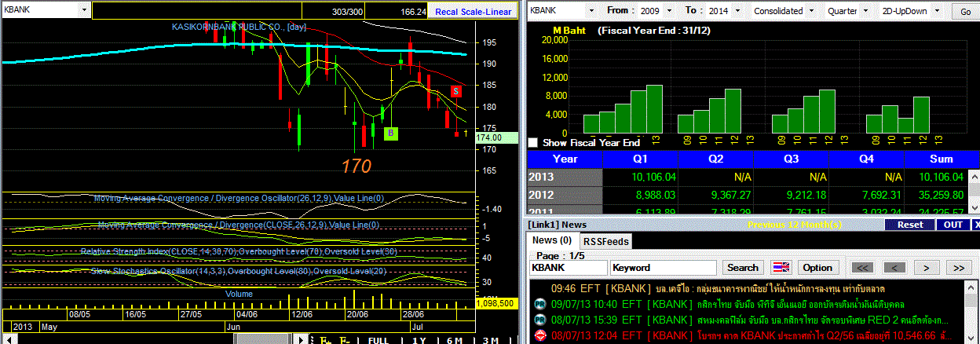The height and width of the screenshot is (344, 980).
Task: Click the red icon on the 08/07/13 12:04 news row
Action: tap(540, 335)
